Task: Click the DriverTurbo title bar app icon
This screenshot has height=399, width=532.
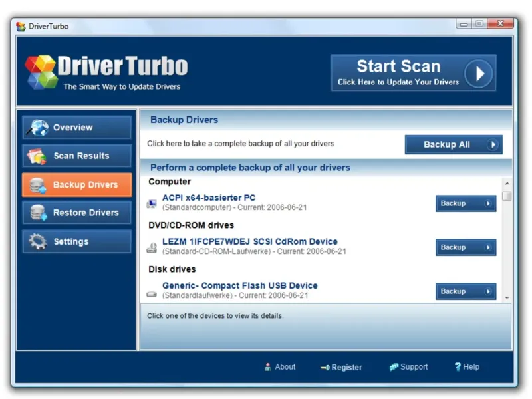Action: point(21,27)
